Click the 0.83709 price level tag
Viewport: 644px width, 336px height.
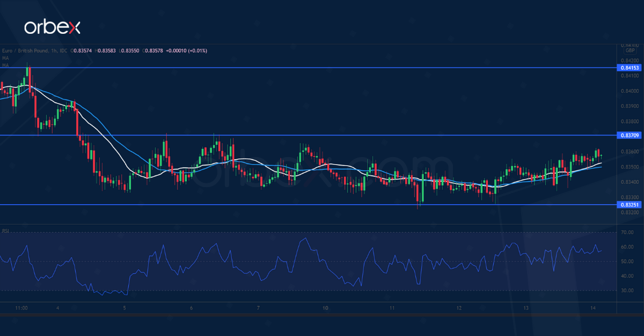630,136
